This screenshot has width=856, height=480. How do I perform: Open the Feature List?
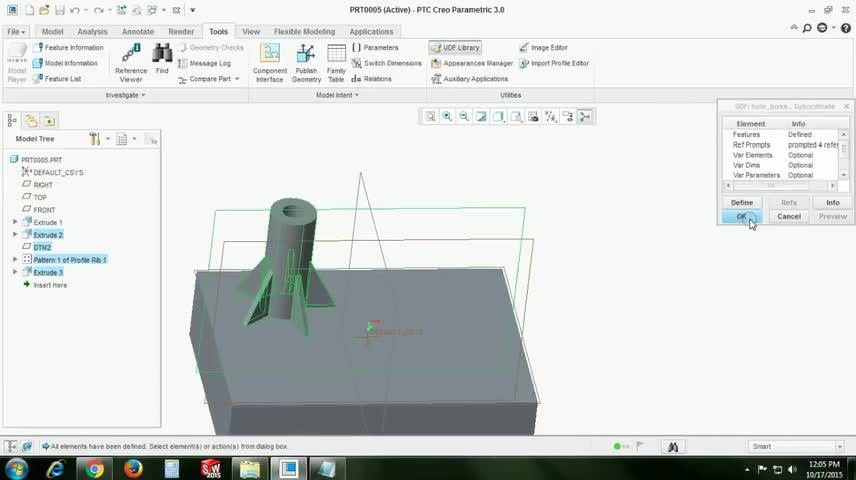[x=57, y=79]
